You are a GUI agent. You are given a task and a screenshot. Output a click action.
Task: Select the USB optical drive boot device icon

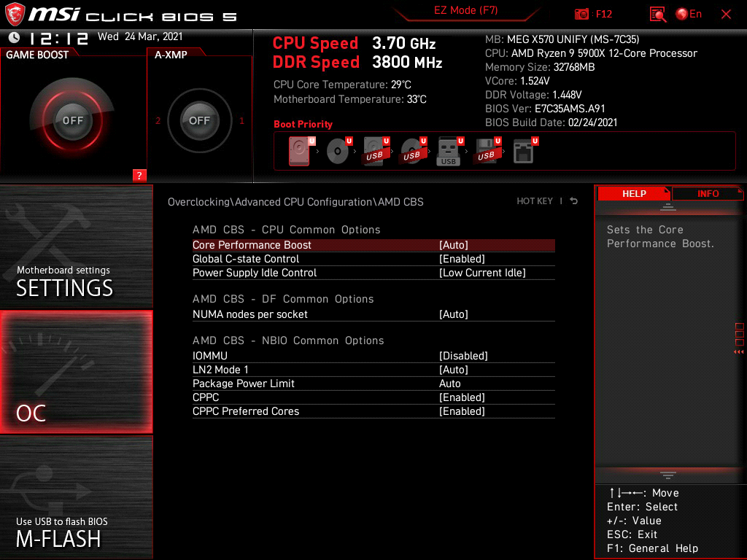click(413, 151)
